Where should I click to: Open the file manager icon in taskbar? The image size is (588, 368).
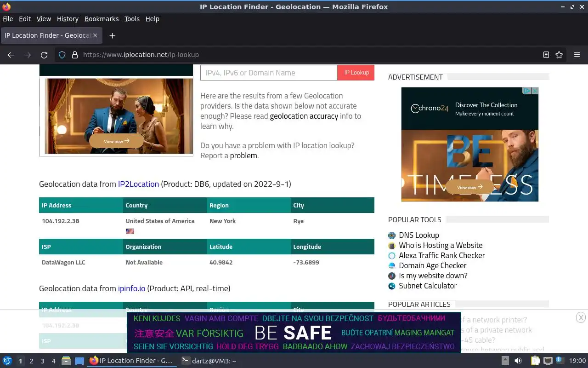point(66,361)
